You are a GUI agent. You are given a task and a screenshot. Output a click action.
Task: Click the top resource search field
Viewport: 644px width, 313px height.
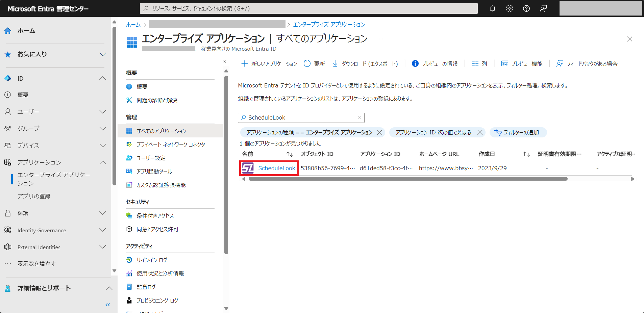click(x=308, y=8)
